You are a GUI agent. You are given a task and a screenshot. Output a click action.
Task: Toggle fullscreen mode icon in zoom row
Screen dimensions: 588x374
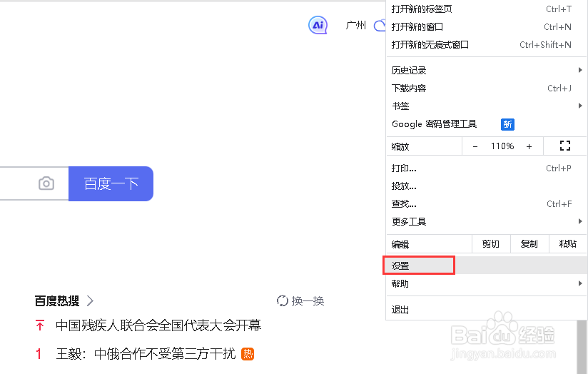click(565, 146)
